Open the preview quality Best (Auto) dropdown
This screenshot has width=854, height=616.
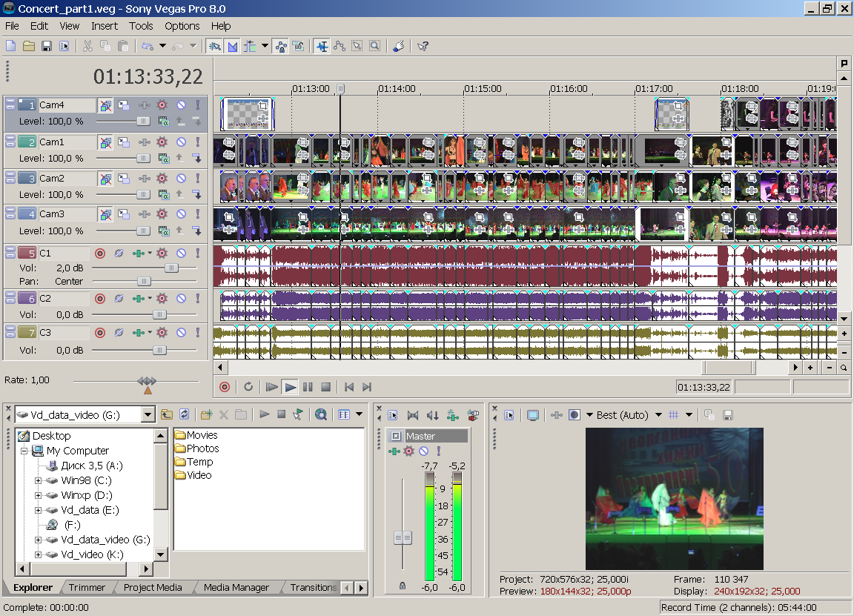click(x=658, y=415)
